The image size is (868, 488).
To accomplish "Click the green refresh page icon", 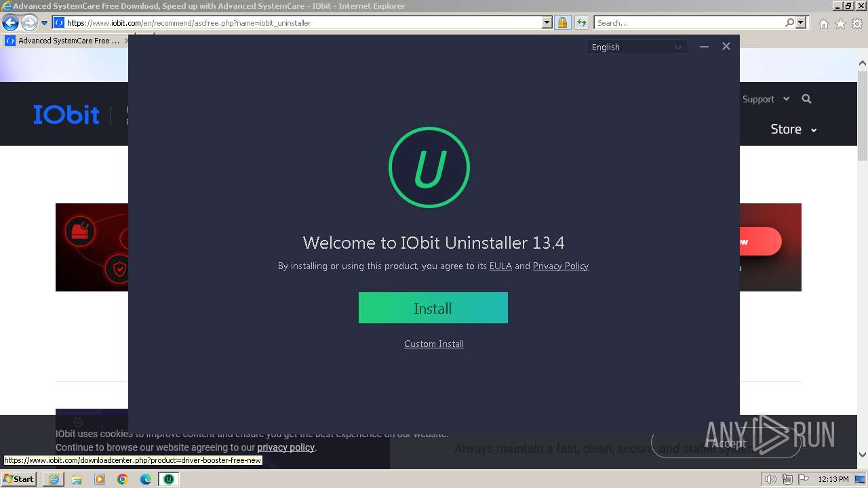I will (582, 22).
